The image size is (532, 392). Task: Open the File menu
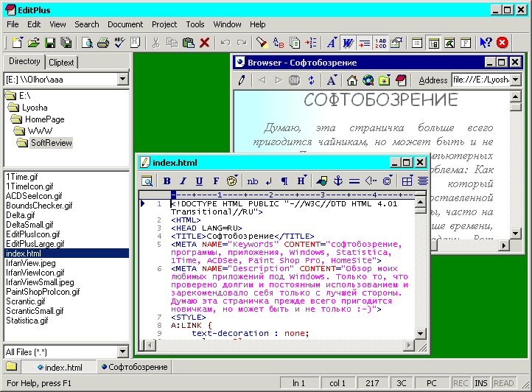pyautogui.click(x=13, y=24)
